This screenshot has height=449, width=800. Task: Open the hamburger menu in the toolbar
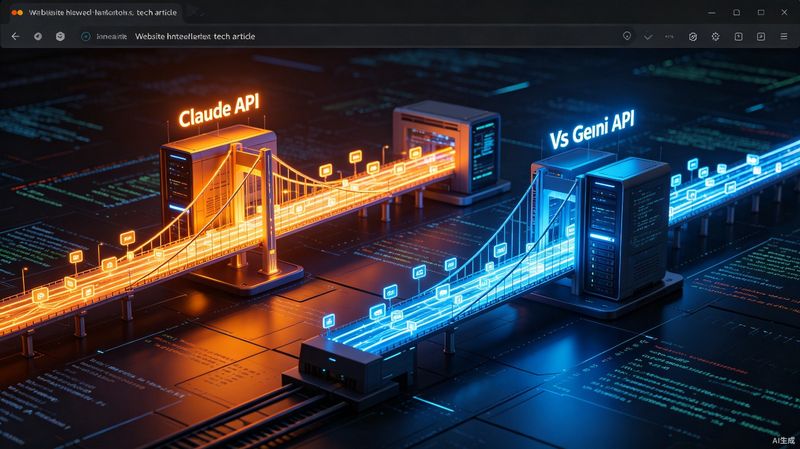(x=784, y=37)
